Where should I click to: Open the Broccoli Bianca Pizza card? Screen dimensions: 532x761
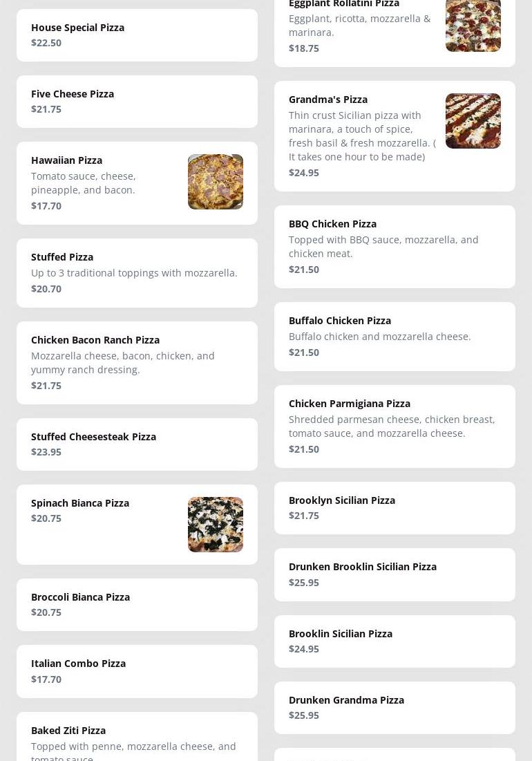pos(137,605)
